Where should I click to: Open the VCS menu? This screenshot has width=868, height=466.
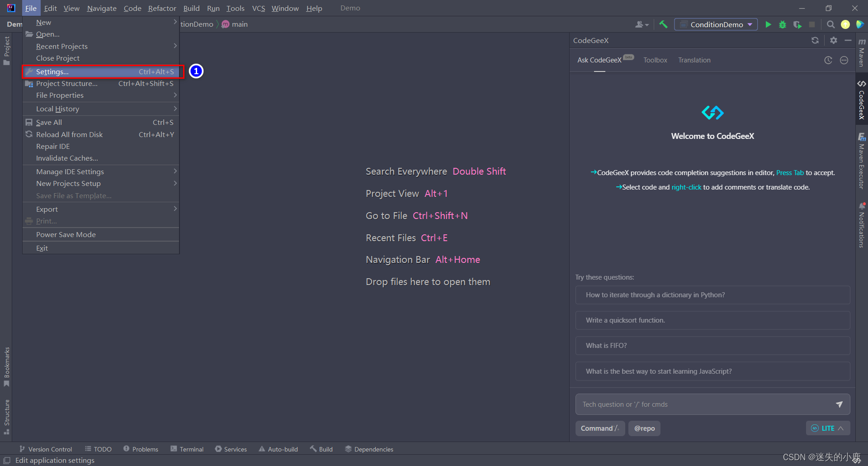point(259,8)
